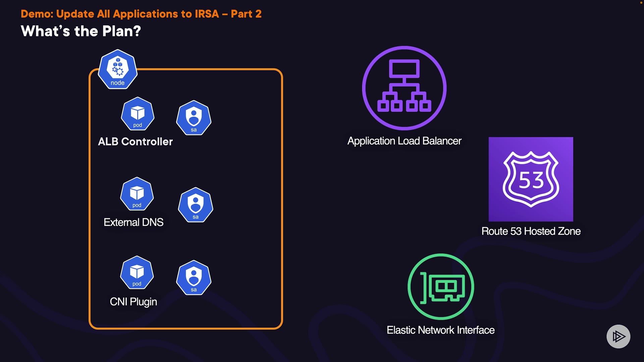Screen dimensions: 644x362
Task: Click the Application Load Balancer icon
Action: (404, 88)
